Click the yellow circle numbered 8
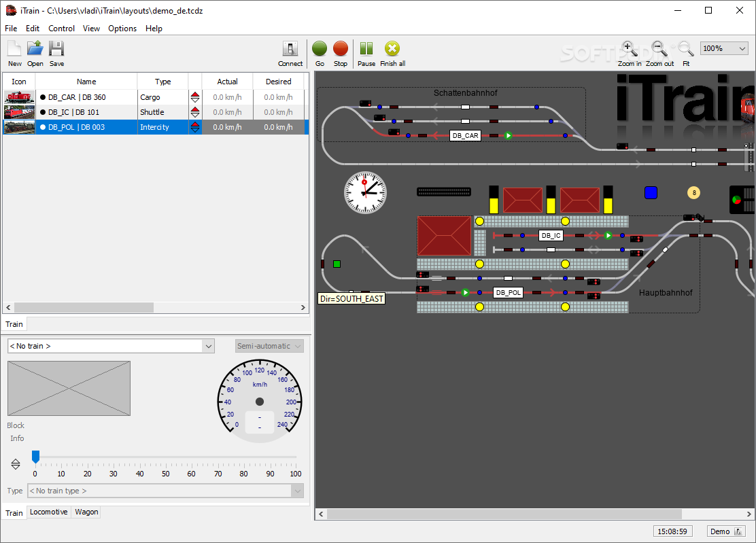Viewport: 756px width, 543px height. click(x=694, y=193)
